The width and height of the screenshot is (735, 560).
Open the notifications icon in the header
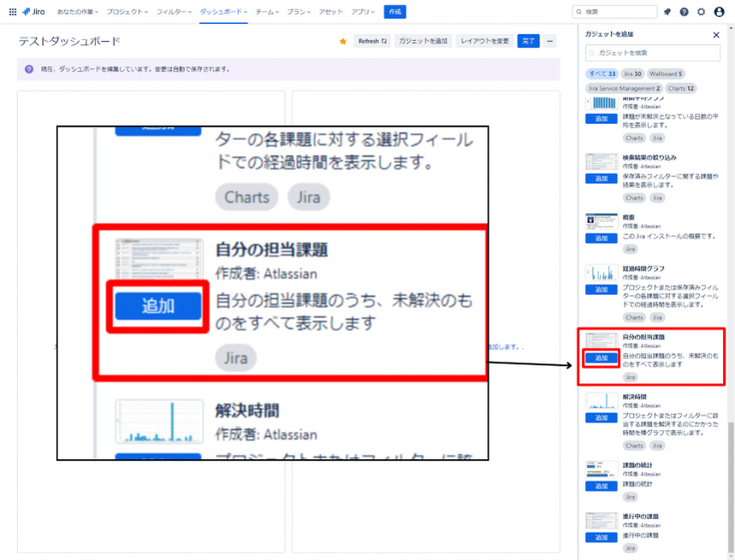667,12
